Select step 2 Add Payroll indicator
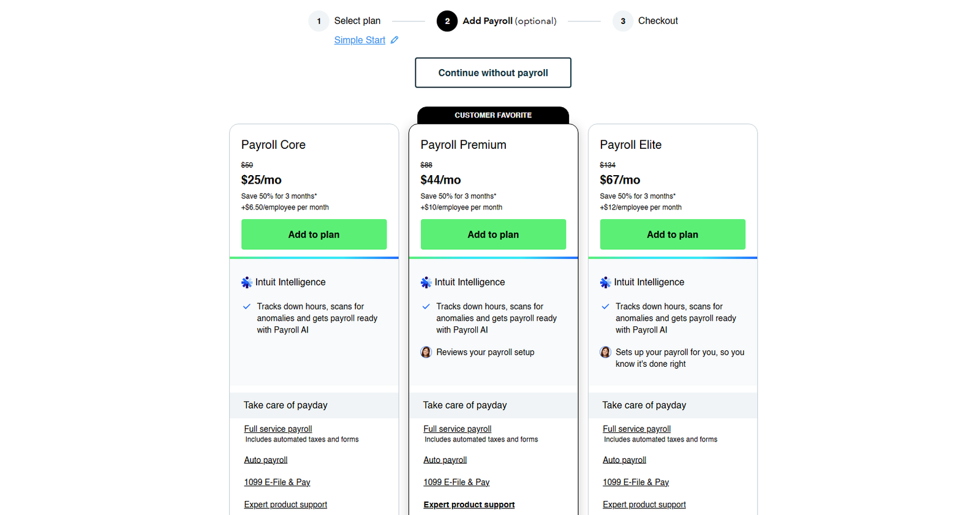 click(447, 21)
